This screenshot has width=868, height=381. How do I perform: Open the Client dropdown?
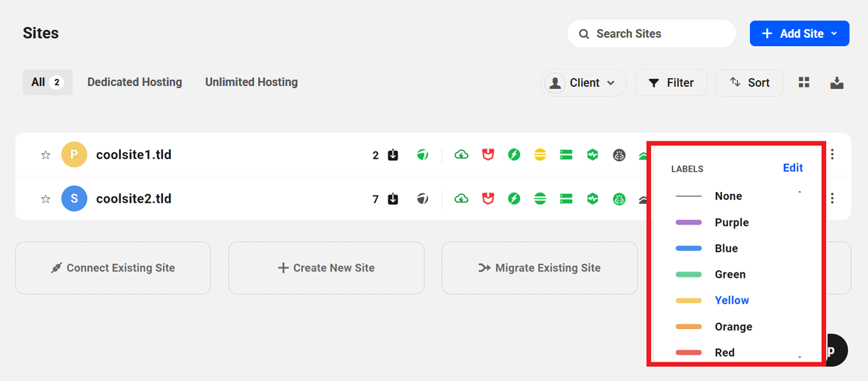pos(583,82)
